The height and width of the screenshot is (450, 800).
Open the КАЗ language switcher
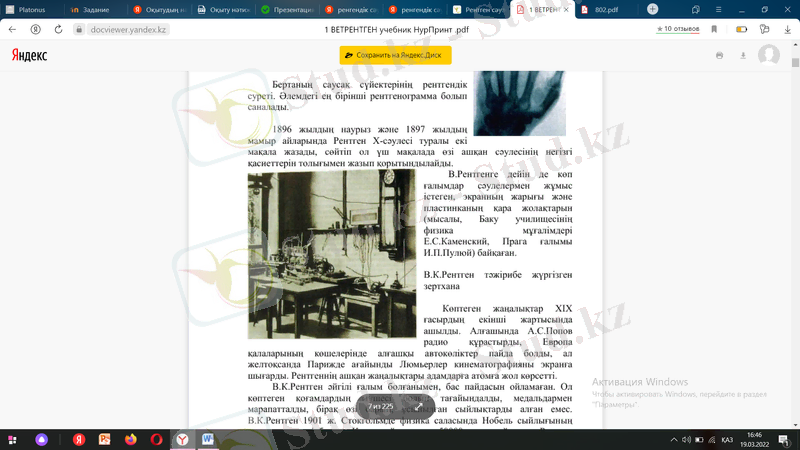tap(727, 439)
